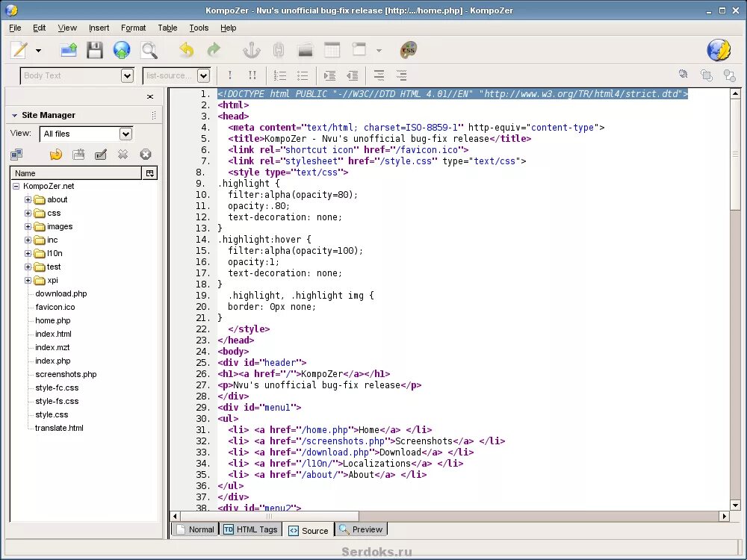Click the Open file toolbar icon

[69, 50]
